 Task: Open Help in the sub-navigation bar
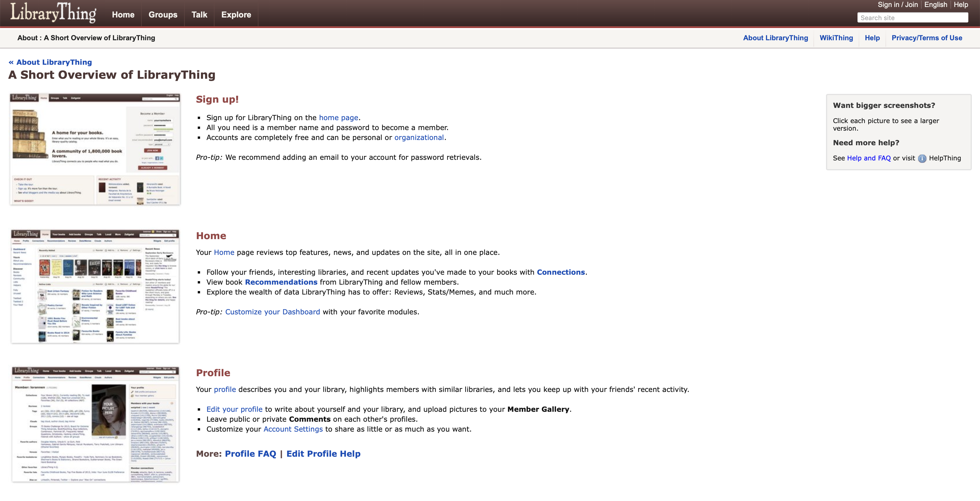point(872,38)
